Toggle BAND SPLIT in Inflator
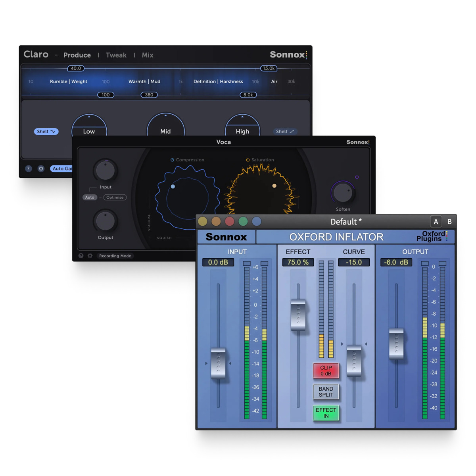The image size is (476, 476). [x=326, y=392]
